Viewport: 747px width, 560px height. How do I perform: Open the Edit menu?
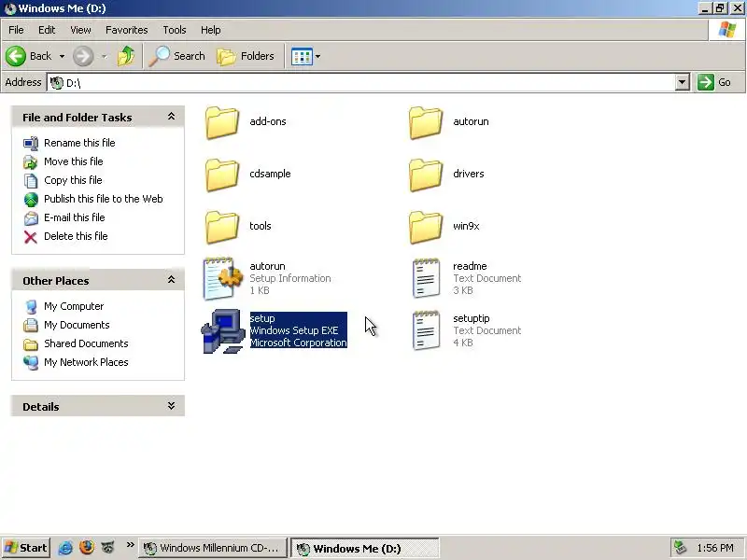(47, 30)
